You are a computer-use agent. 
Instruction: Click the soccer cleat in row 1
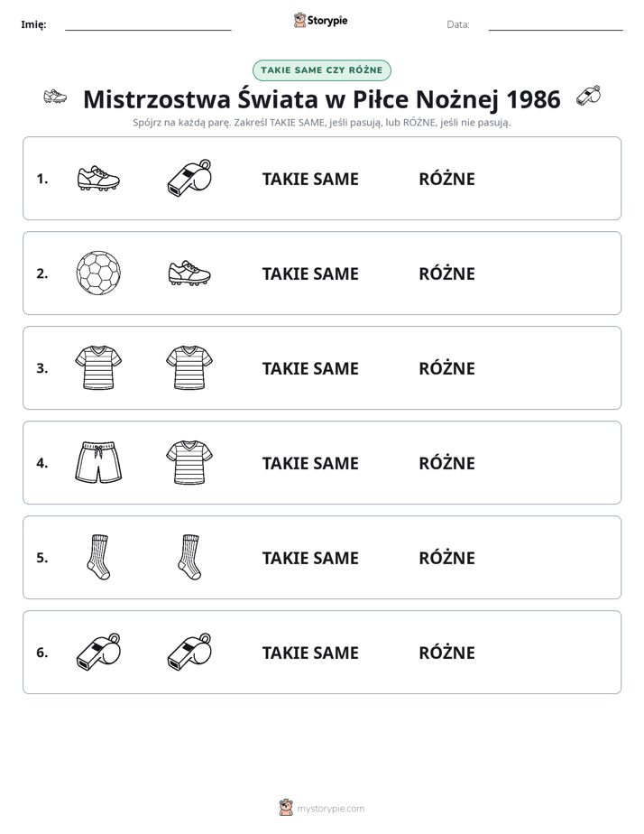(x=98, y=179)
